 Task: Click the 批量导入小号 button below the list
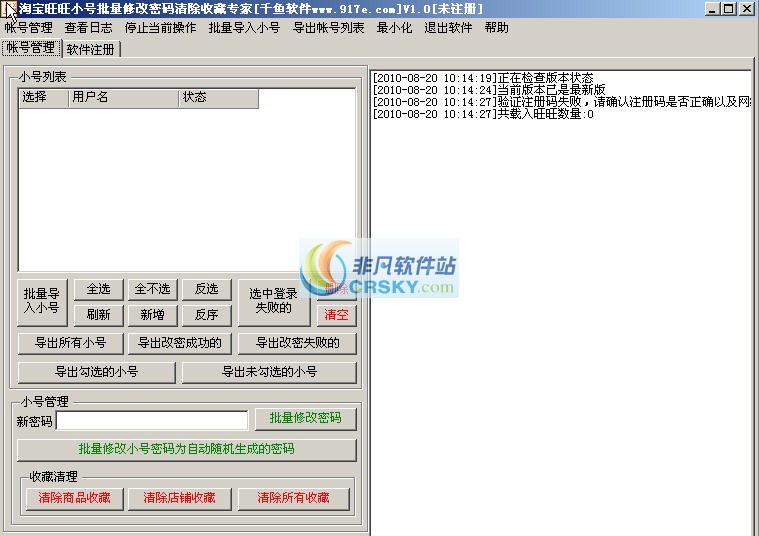pos(42,301)
